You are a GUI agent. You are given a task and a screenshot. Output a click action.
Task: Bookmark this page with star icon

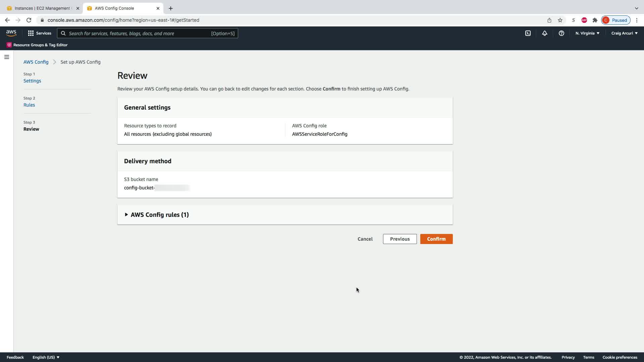tap(560, 20)
